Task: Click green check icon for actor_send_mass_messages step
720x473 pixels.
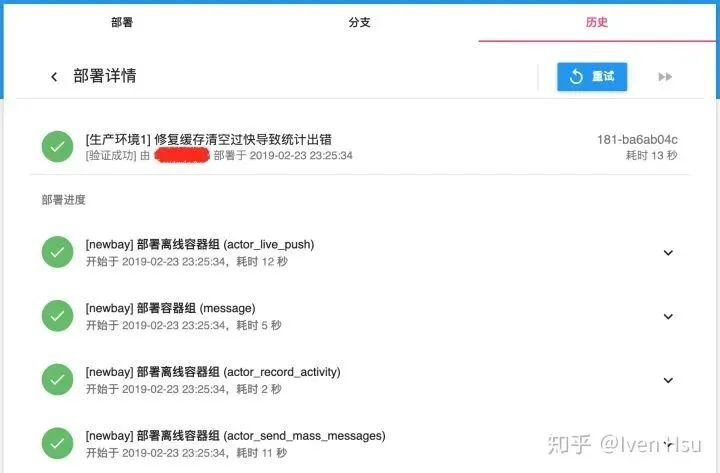Action: tap(57, 444)
